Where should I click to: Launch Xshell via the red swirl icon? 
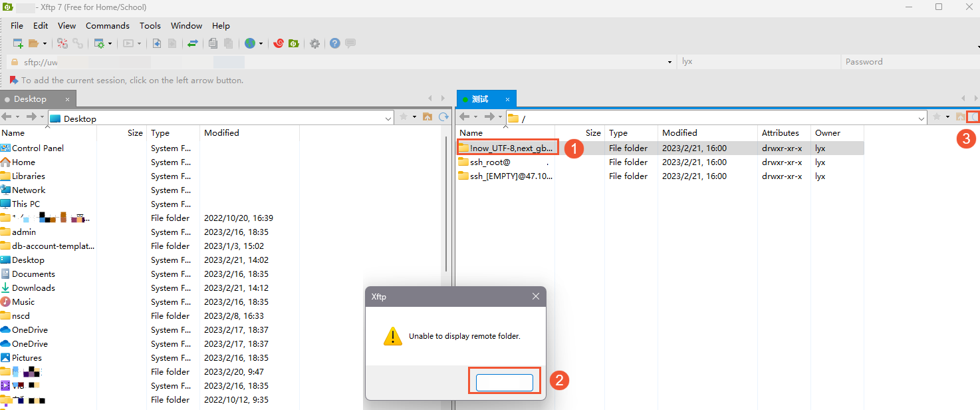[279, 43]
